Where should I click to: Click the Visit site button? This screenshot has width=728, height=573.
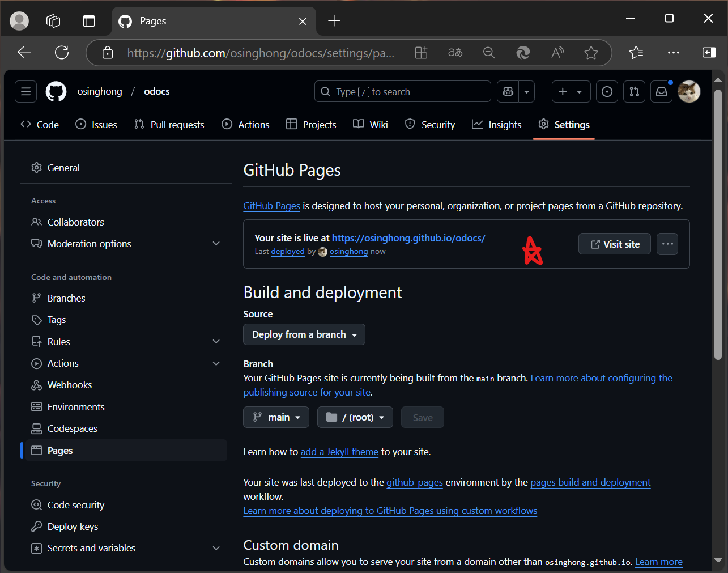coord(614,244)
